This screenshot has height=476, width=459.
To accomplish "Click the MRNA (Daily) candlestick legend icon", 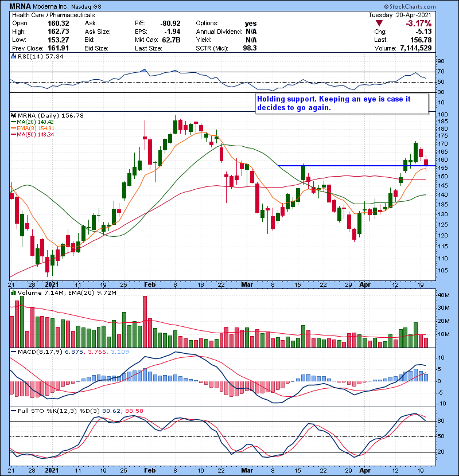I will pyautogui.click(x=14, y=115).
